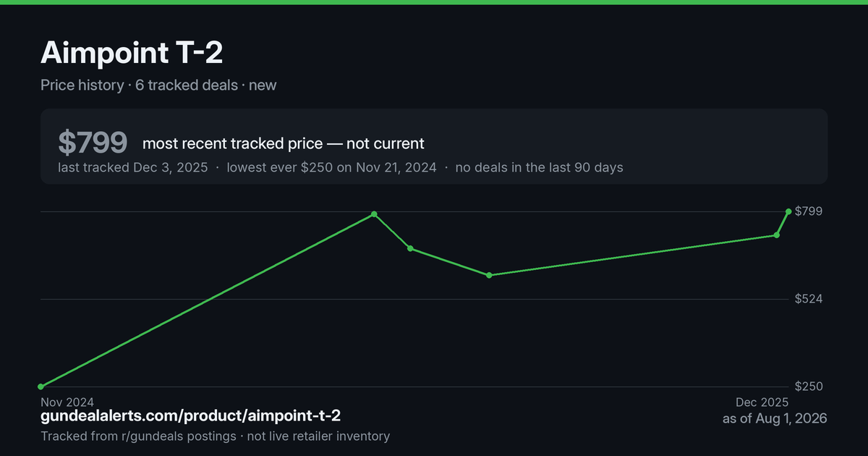Screen dimensions: 868x456
Task: Click the 'Tracked from r/gundeals postings' footnote
Action: (138, 436)
